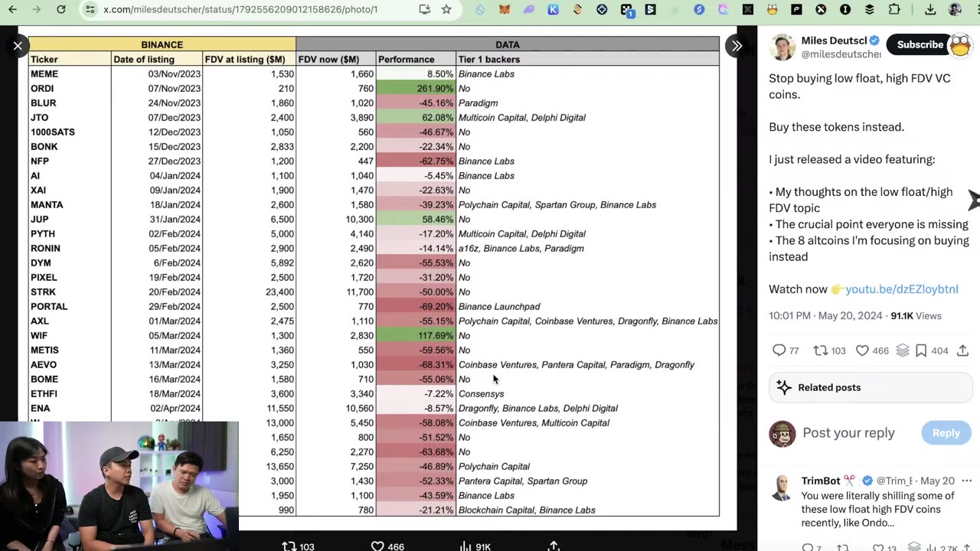Click the JTO row's 62.08% cell
Screen dimensions: 980x551
[x=416, y=118]
